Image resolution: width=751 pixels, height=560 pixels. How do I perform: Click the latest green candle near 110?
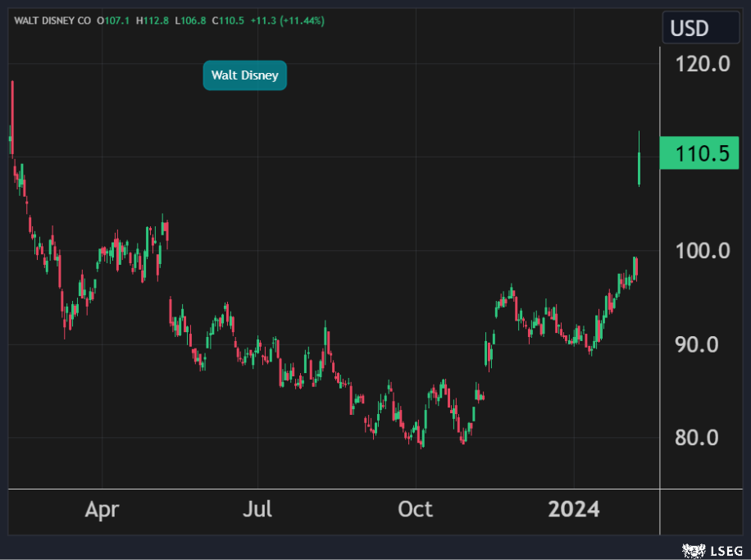tap(639, 168)
